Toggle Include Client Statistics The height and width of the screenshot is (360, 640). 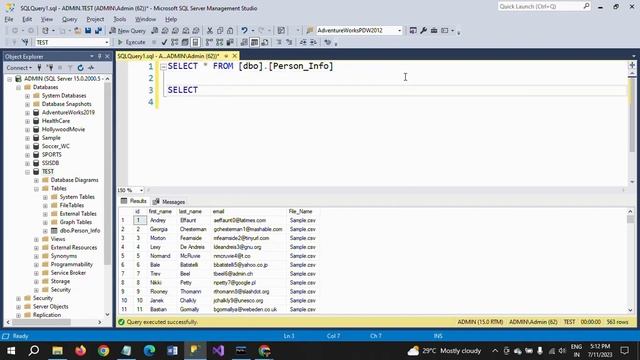point(230,42)
